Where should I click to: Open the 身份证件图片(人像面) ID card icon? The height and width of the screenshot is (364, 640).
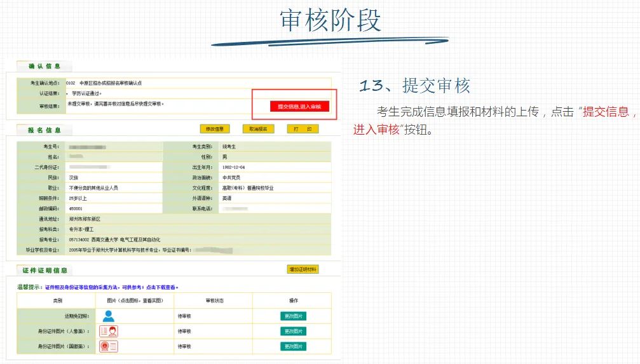click(x=109, y=331)
